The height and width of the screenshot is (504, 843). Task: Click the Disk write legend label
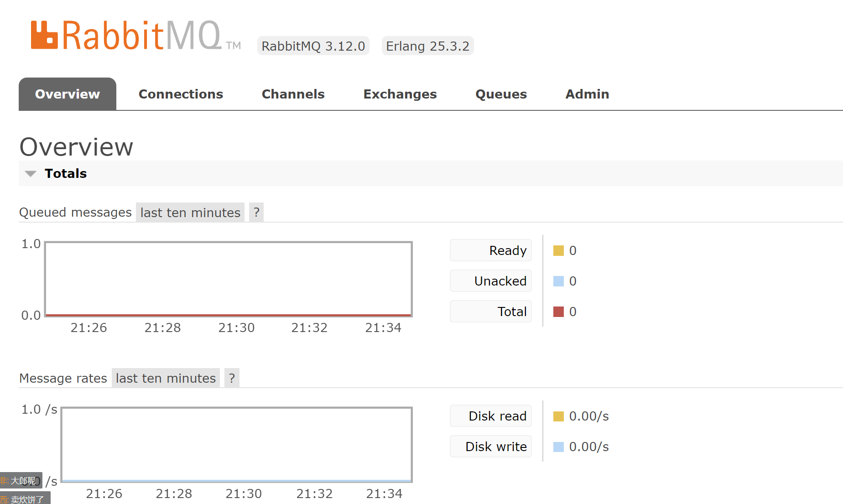click(491, 447)
